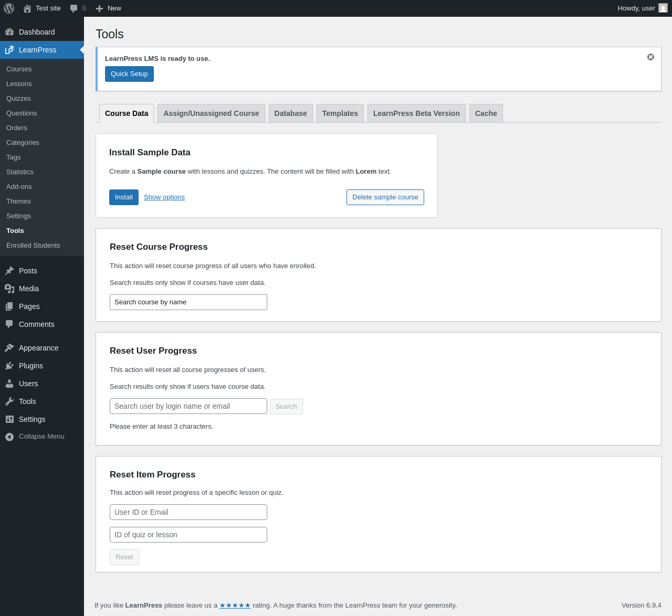Open Enrolled Students submenu item
The width and height of the screenshot is (672, 616).
tap(42, 246)
